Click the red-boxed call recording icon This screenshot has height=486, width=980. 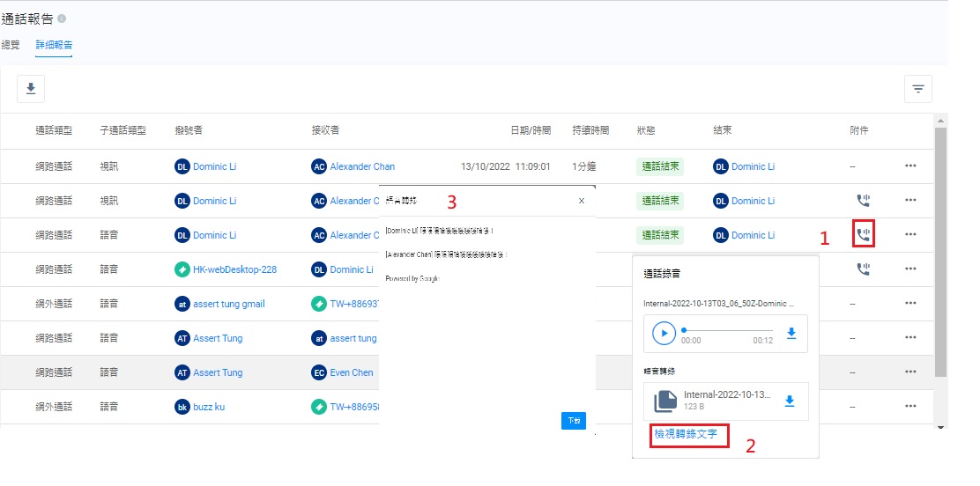(864, 235)
